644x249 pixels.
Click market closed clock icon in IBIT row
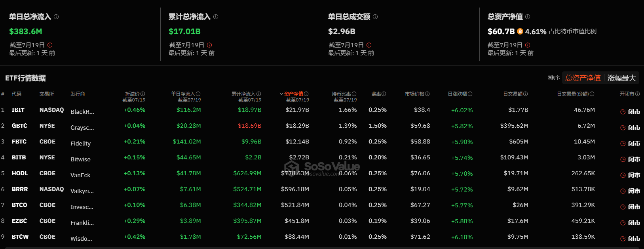pyautogui.click(x=623, y=112)
